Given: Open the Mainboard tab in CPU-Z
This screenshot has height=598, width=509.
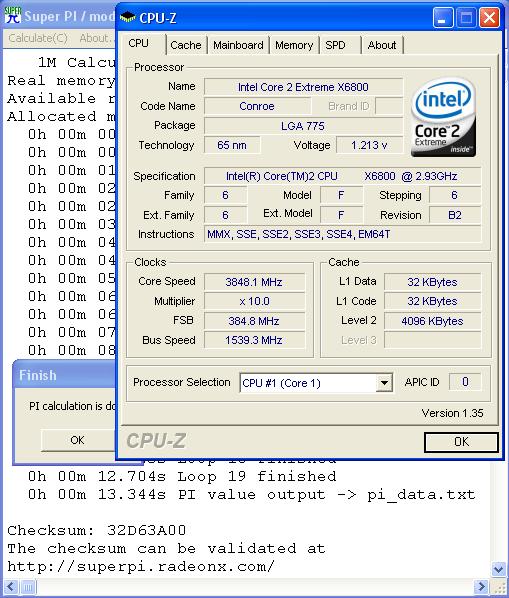Looking at the screenshot, I should tap(238, 45).
